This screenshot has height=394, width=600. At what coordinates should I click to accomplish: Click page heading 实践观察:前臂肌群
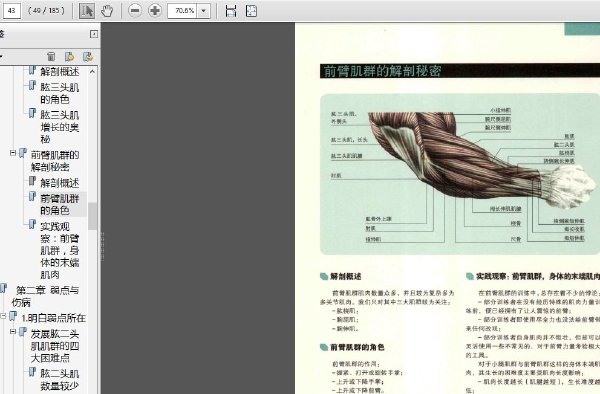[x=538, y=276]
